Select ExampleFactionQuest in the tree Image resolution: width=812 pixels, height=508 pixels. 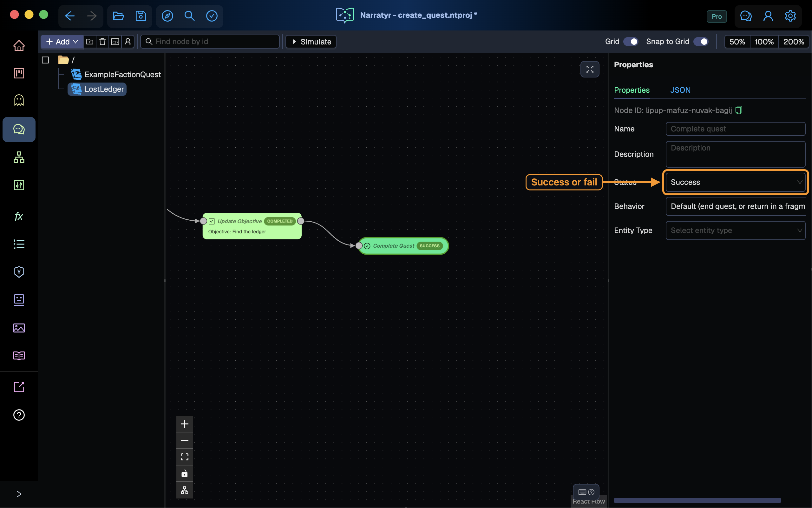(x=116, y=74)
